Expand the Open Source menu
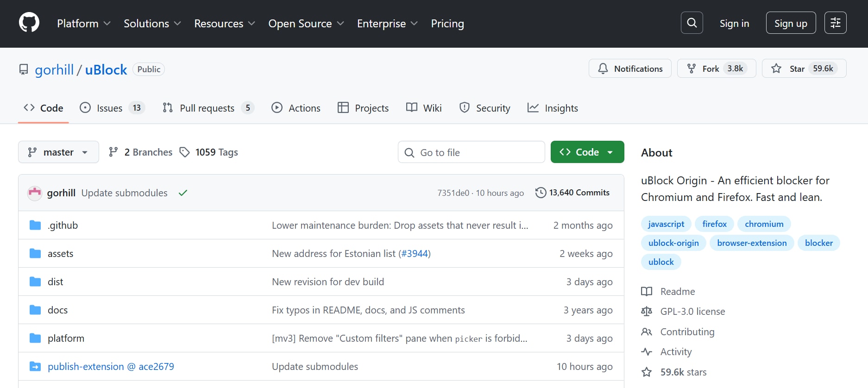 point(306,23)
